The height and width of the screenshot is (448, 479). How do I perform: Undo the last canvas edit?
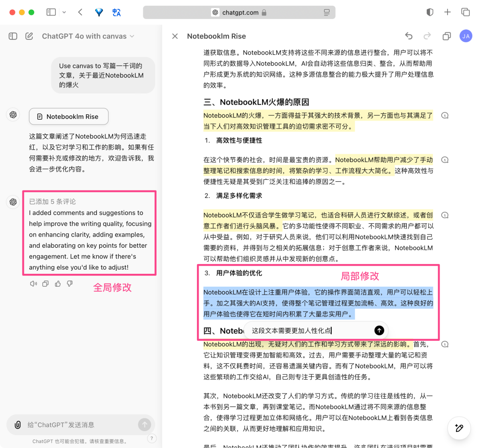[409, 36]
